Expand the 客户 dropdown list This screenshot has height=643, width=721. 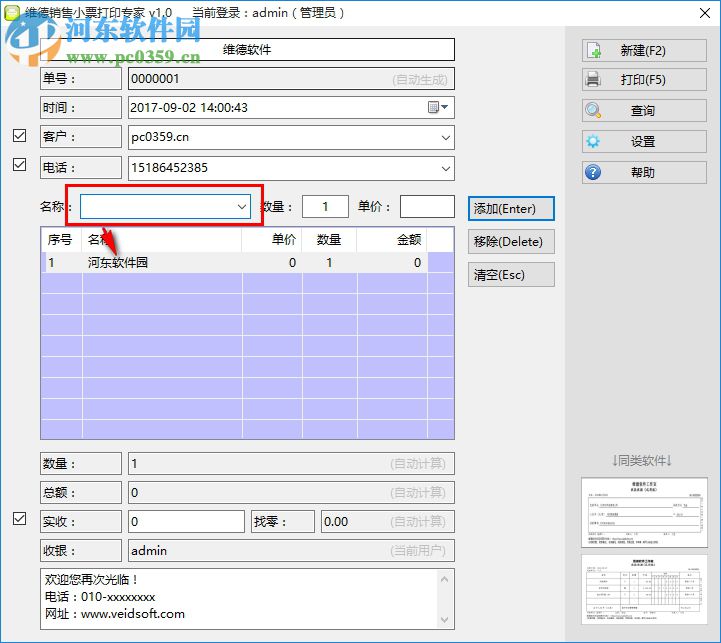445,138
